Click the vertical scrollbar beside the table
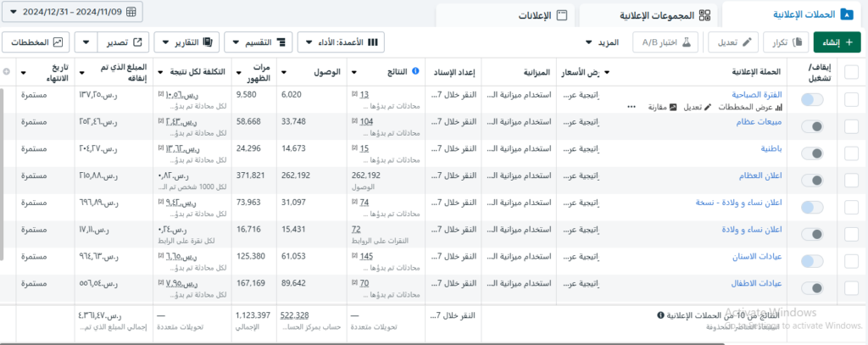 tap(2, 173)
